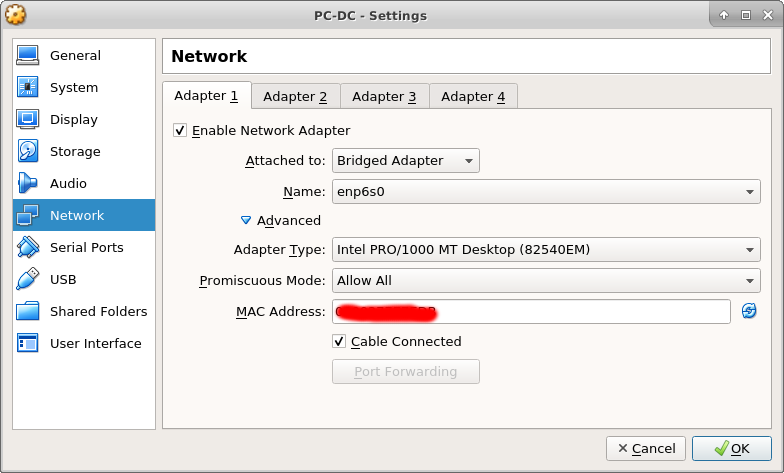The height and width of the screenshot is (473, 784).
Task: Switch to the Adapter 2 tab
Action: (295, 96)
